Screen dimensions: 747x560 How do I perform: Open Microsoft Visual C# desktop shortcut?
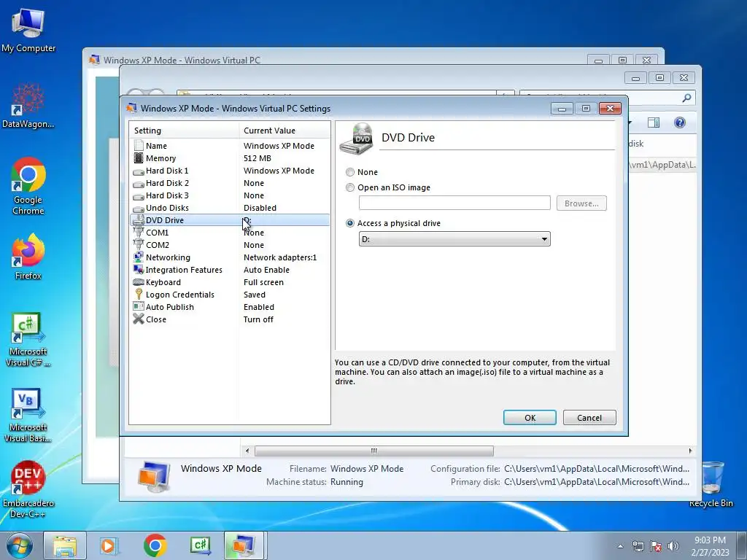point(28,340)
